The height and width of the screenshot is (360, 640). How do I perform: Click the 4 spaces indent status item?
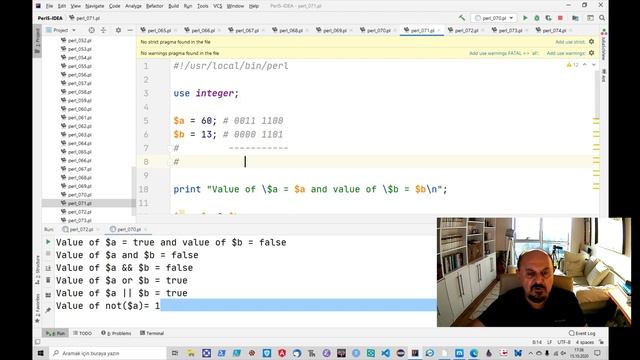coord(584,342)
